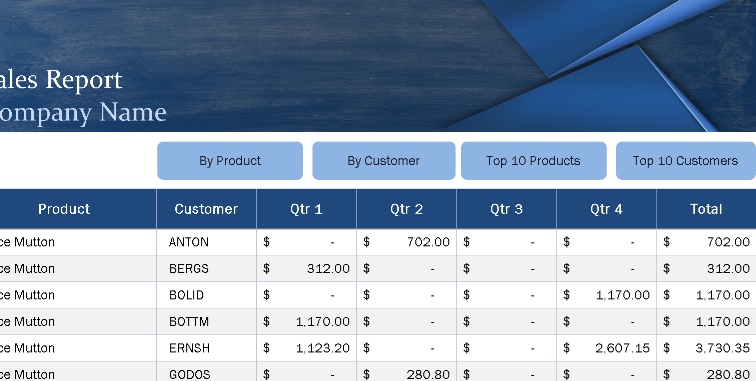Select the Total cell showing 3,730.35
This screenshot has height=381, width=756.
(x=706, y=348)
